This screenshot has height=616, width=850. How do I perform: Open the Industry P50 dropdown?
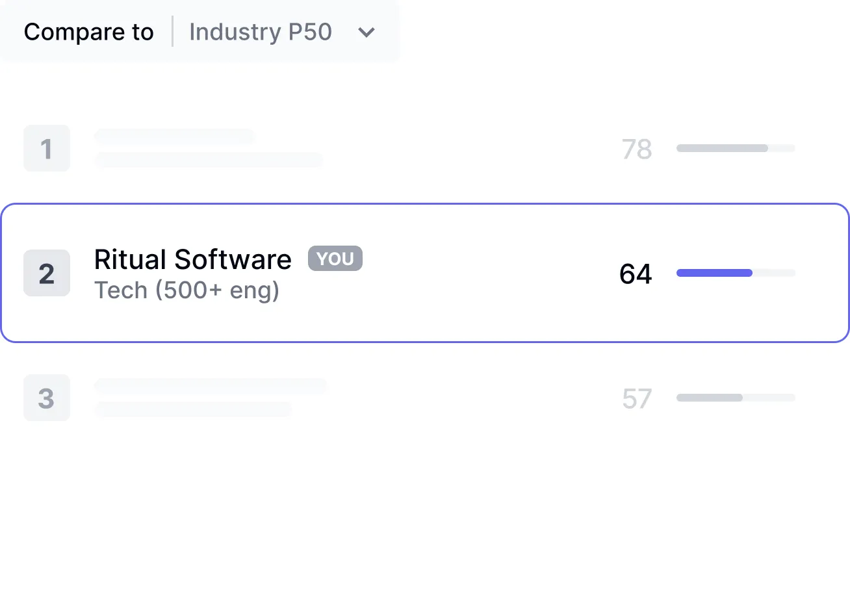click(x=261, y=32)
